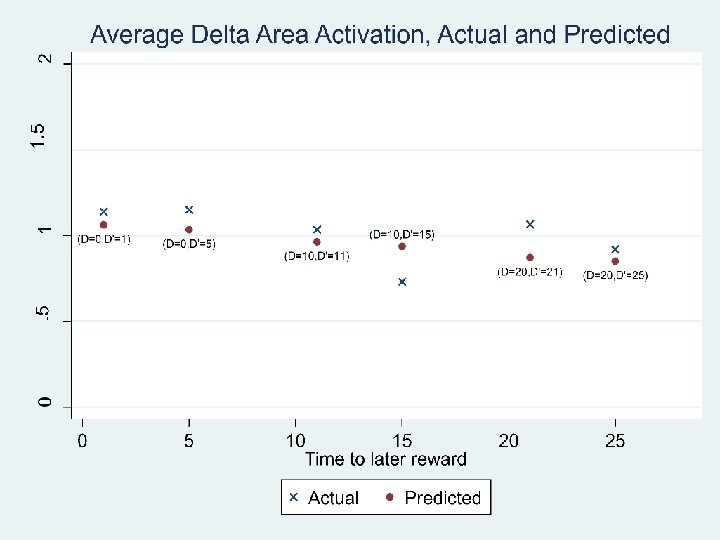This screenshot has height=540, width=720.
Task: Click the Predicted dot at time 1
Action: pos(103,225)
